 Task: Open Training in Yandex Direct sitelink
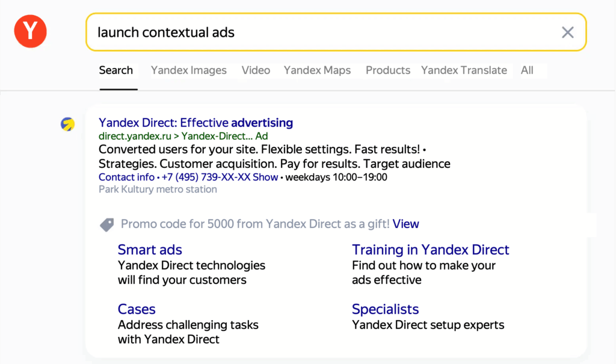point(430,250)
